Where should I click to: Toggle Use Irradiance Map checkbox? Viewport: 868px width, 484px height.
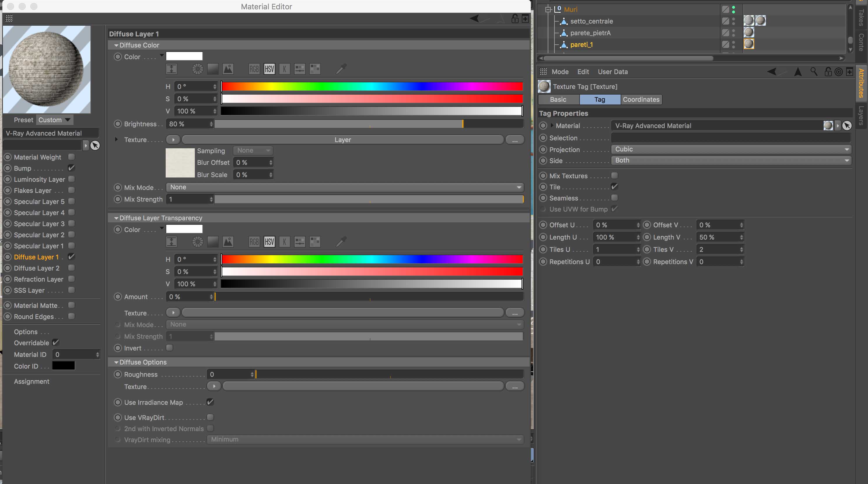tap(210, 402)
